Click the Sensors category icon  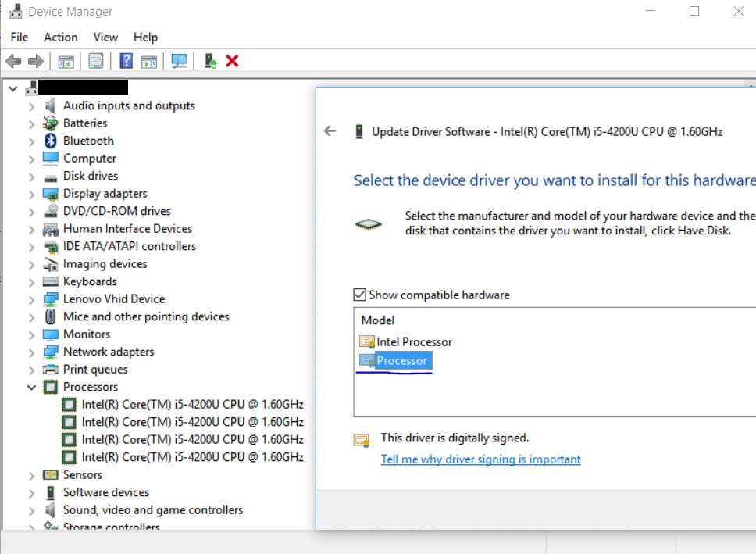click(50, 475)
